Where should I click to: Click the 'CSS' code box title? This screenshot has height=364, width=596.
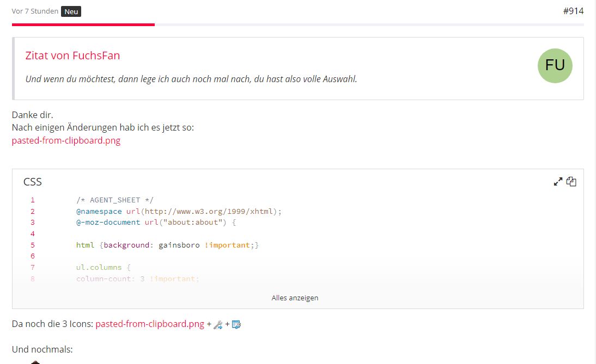pos(33,182)
